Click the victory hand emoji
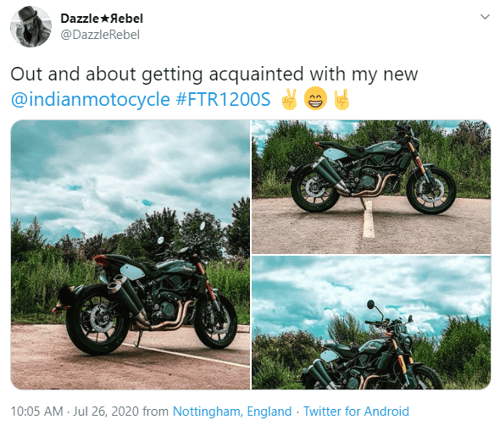The height and width of the screenshot is (431, 500). (x=289, y=99)
